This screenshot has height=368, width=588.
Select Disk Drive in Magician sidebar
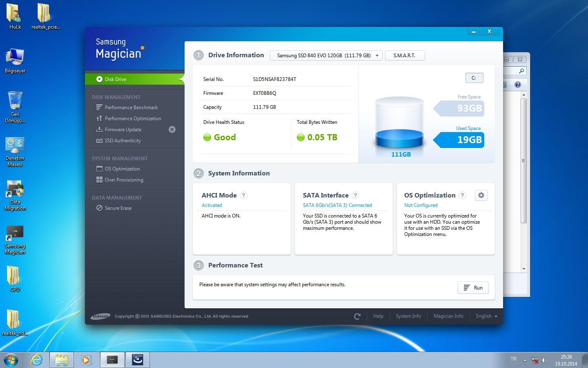coord(134,79)
